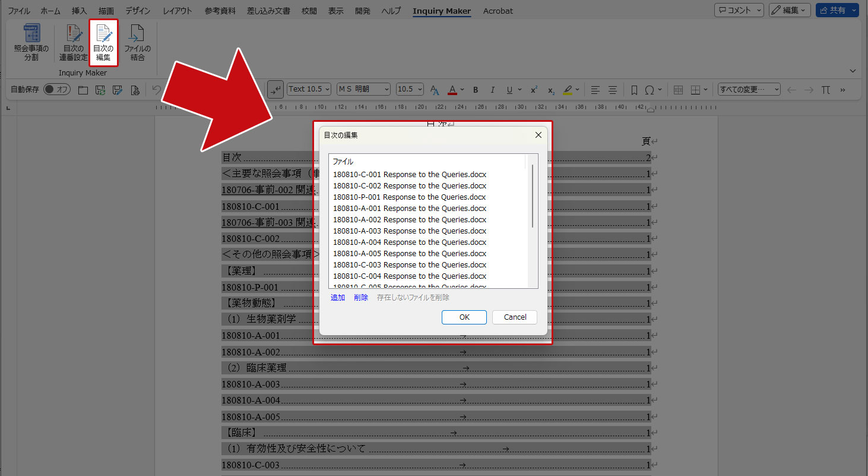
Task: Select 180810-A-003 Response to the Queries.docx
Action: [x=409, y=231]
